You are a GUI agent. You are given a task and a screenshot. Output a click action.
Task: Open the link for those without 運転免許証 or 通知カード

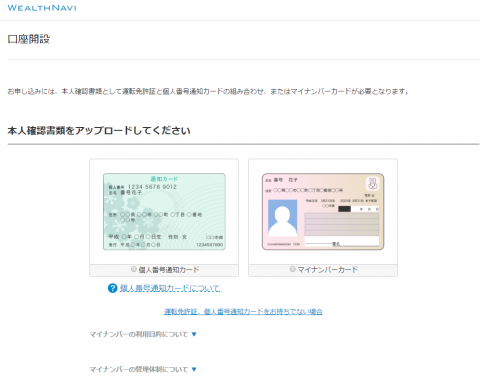click(x=243, y=312)
